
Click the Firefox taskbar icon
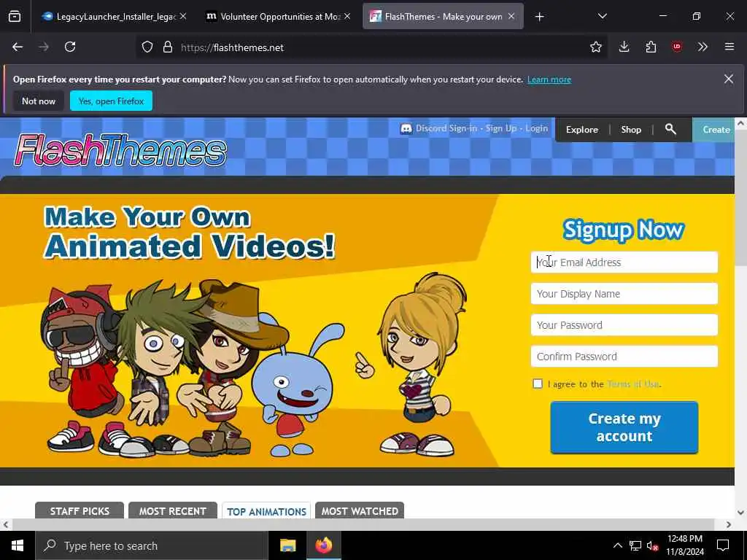(x=323, y=545)
